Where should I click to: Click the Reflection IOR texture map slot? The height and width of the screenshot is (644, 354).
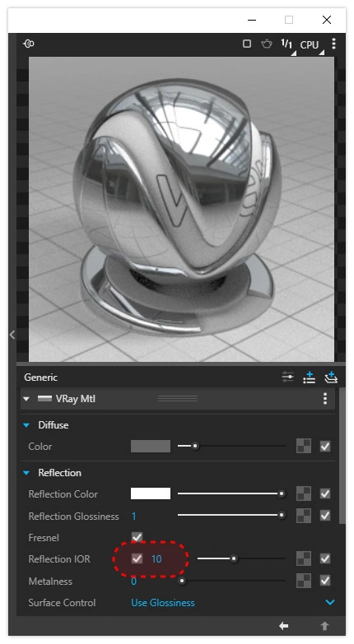pyautogui.click(x=304, y=558)
